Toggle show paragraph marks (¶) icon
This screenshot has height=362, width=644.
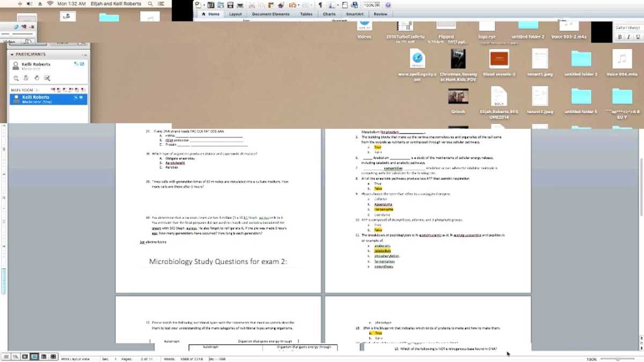[320, 5]
